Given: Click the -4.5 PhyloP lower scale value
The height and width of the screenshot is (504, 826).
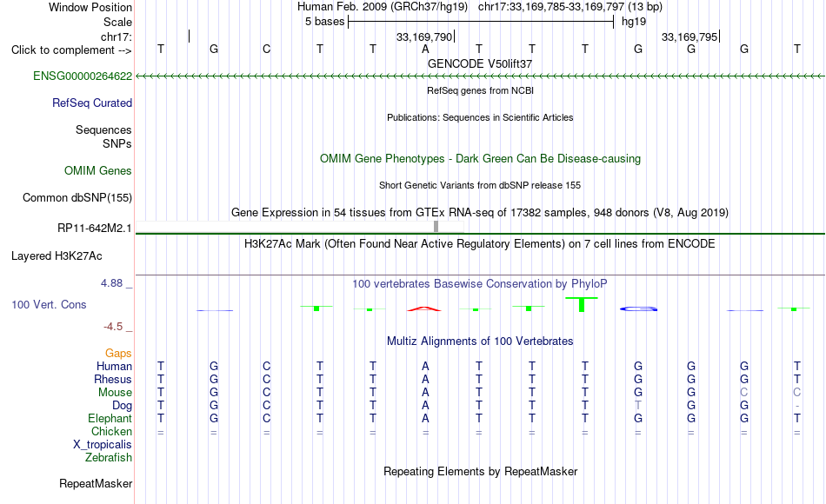Looking at the screenshot, I should point(113,327).
